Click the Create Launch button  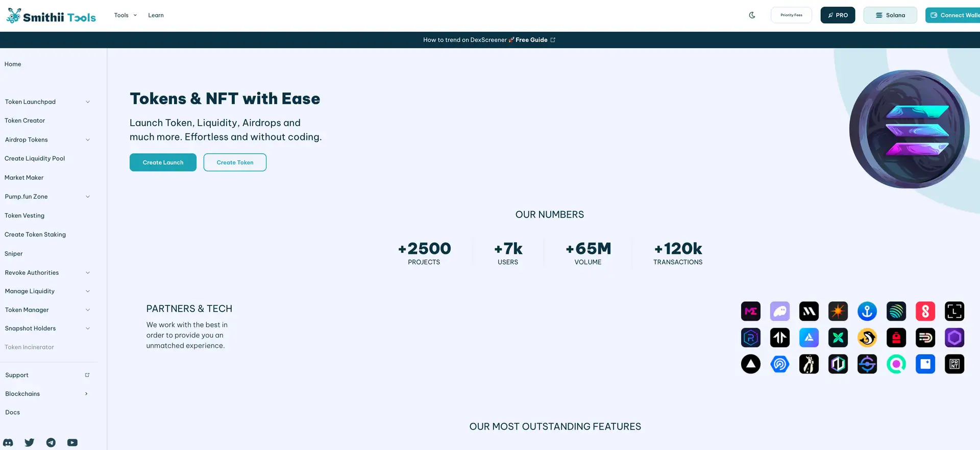163,162
